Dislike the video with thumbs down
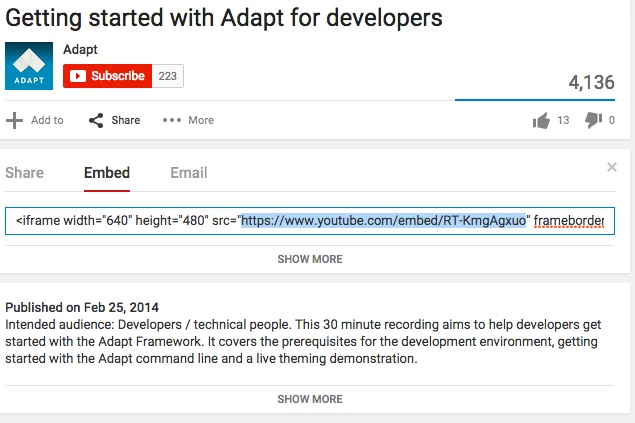Viewport: 635px width, 423px height. click(x=593, y=120)
